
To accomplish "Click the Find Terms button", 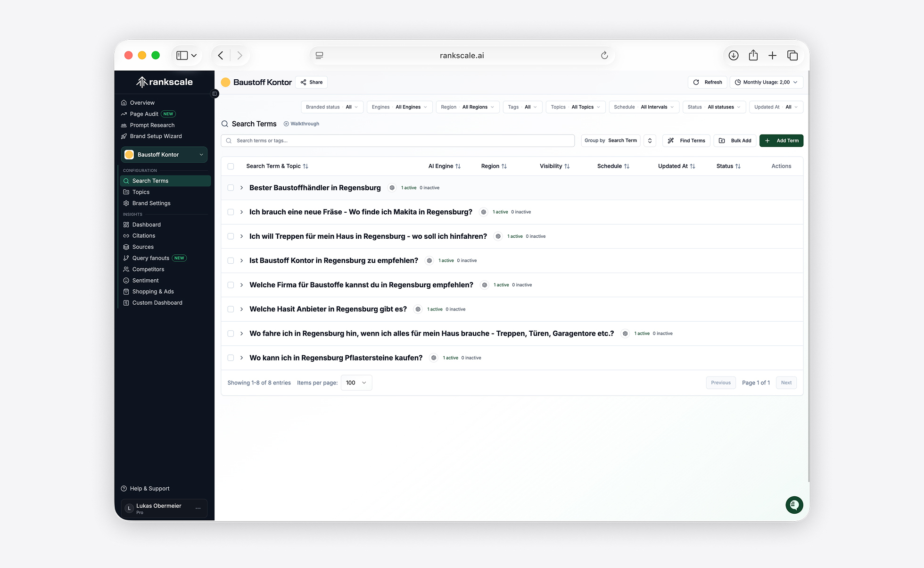I will pyautogui.click(x=686, y=141).
